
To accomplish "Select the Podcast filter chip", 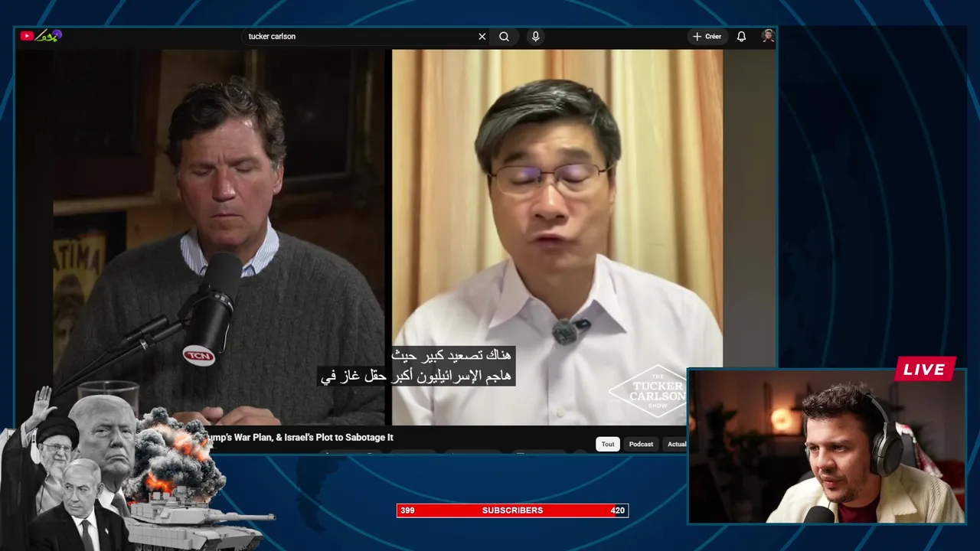I will click(641, 444).
